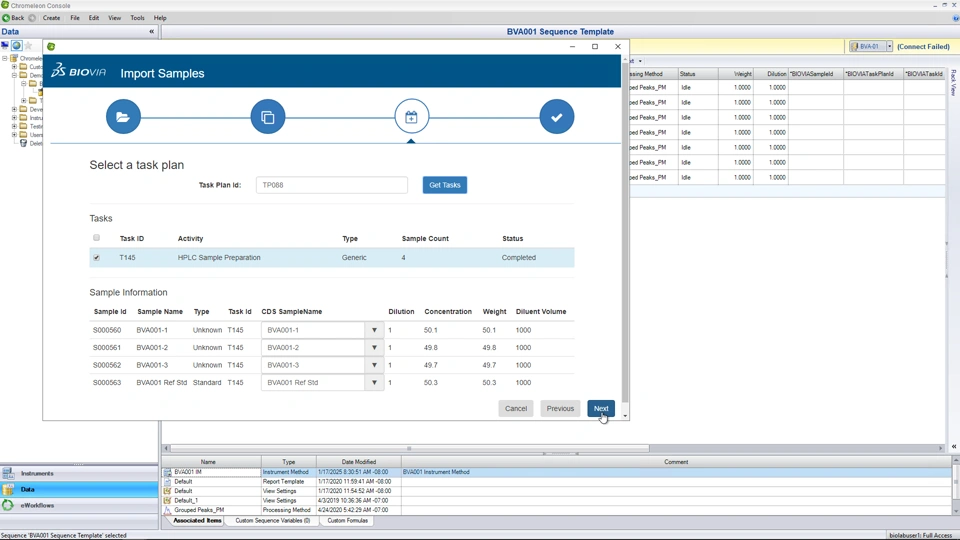Viewport: 960px width, 540px height.
Task: Open the Tools menu
Action: click(137, 18)
